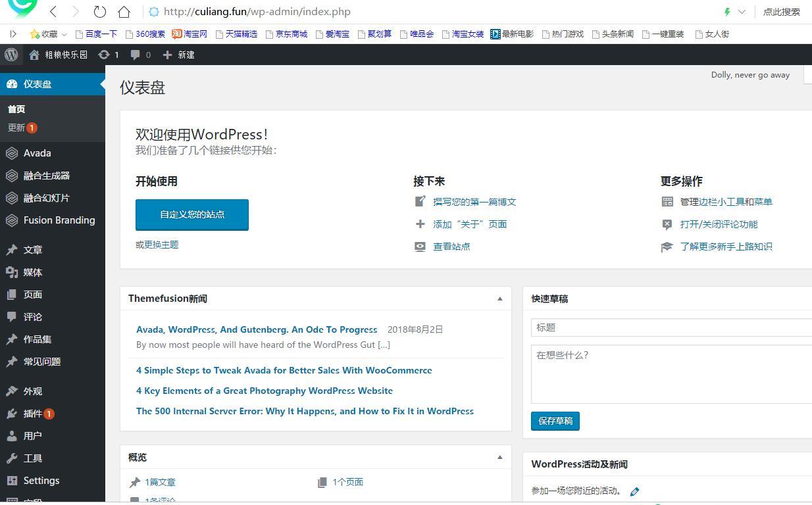
Task: Open the lightning speed mode dropdown arrow
Action: (742, 11)
